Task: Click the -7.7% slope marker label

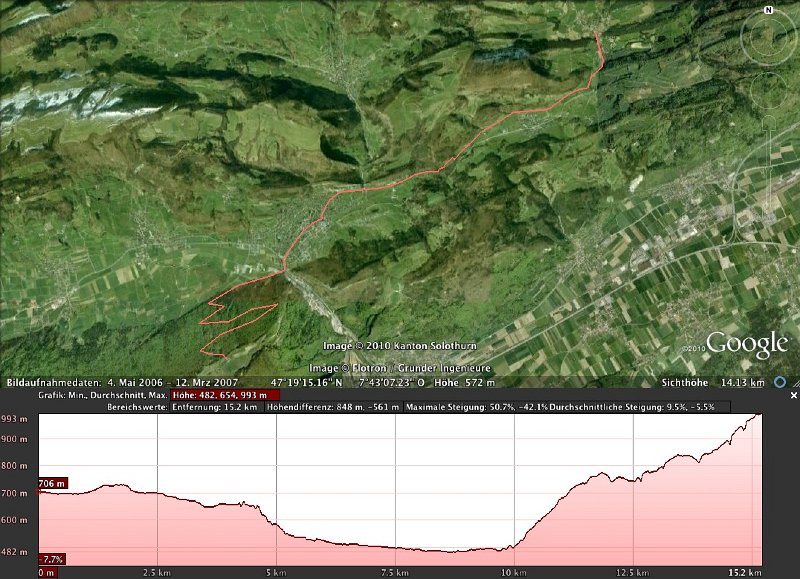Action: 51,558
